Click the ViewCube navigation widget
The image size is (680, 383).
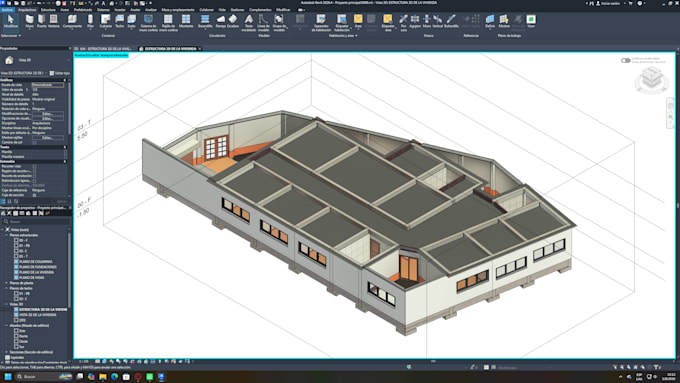click(651, 79)
